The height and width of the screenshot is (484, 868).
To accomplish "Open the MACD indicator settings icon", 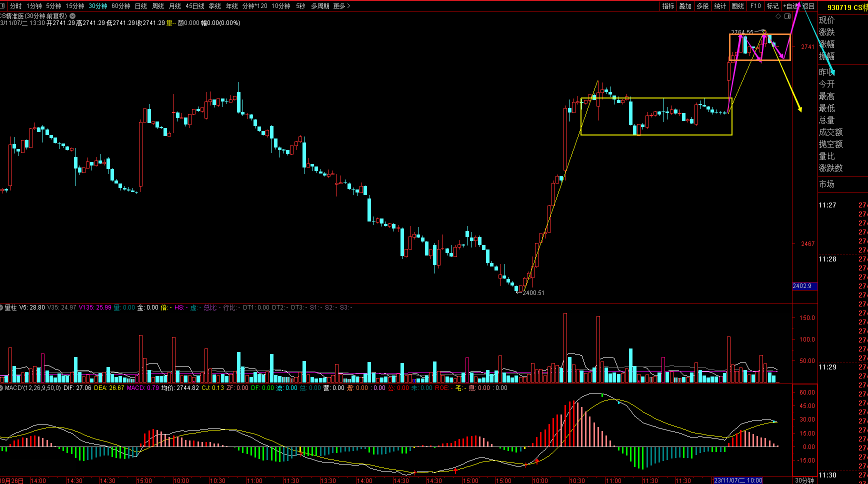I will [1, 388].
